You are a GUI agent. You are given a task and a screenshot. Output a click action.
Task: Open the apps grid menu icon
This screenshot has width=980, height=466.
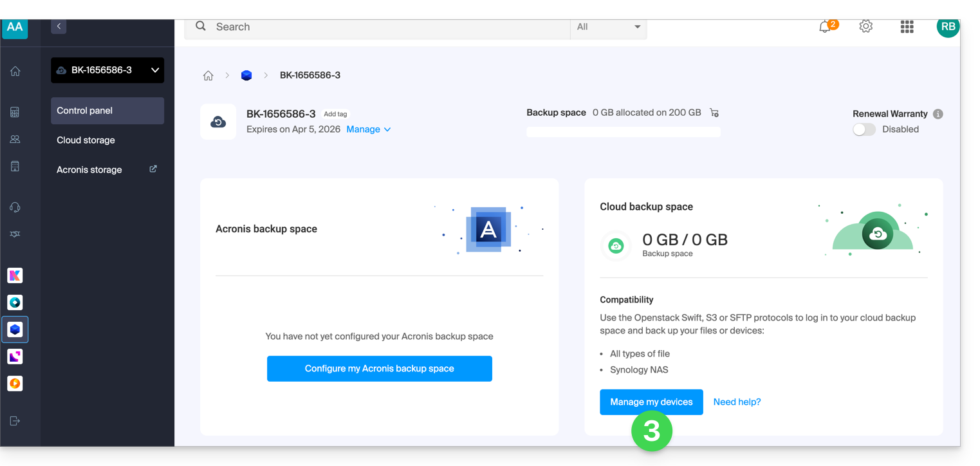coord(907,26)
